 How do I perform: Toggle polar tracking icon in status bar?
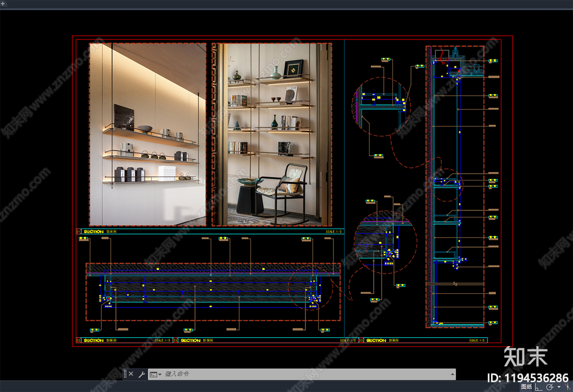[550, 387]
